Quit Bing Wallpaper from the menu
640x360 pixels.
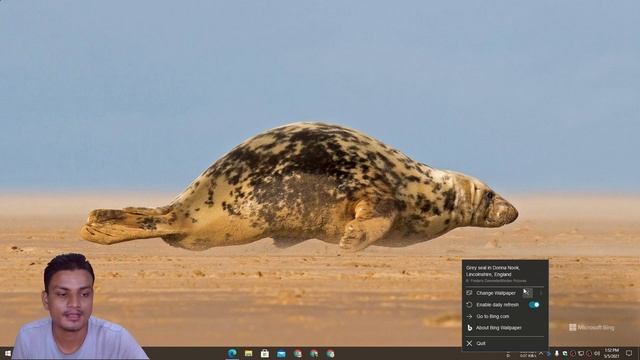481,343
